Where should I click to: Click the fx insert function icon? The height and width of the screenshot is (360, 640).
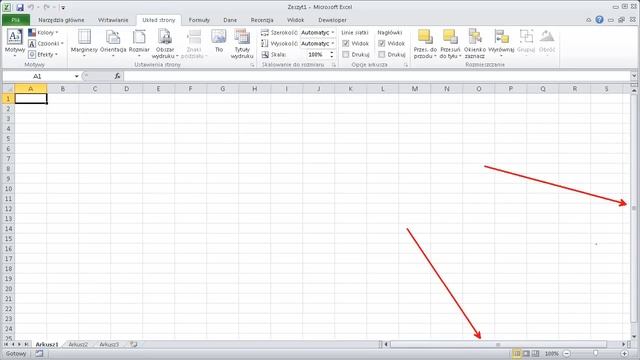pyautogui.click(x=117, y=76)
